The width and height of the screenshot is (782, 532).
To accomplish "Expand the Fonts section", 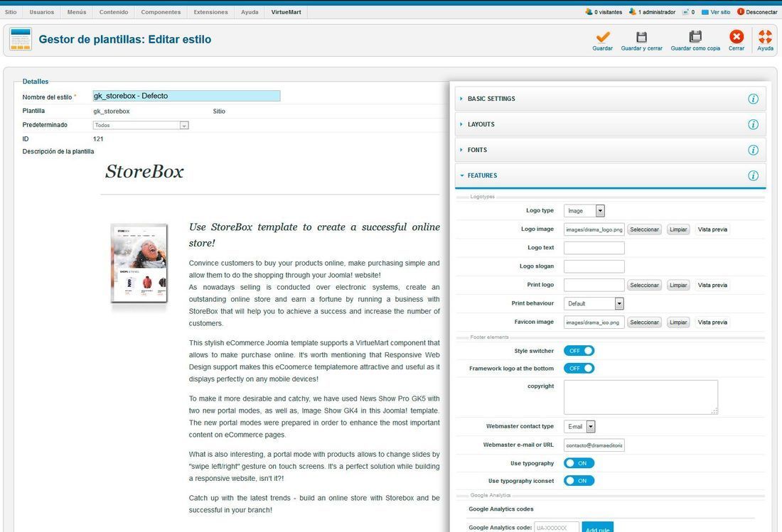I will (611, 150).
